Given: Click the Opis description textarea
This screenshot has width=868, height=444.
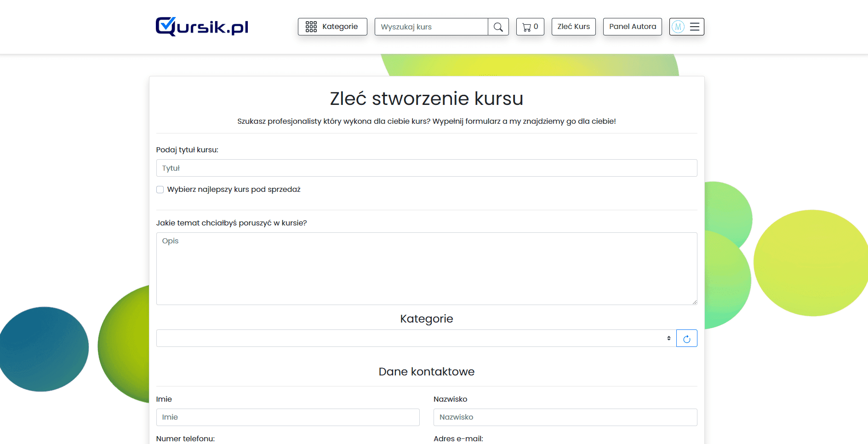Looking at the screenshot, I should point(426,268).
